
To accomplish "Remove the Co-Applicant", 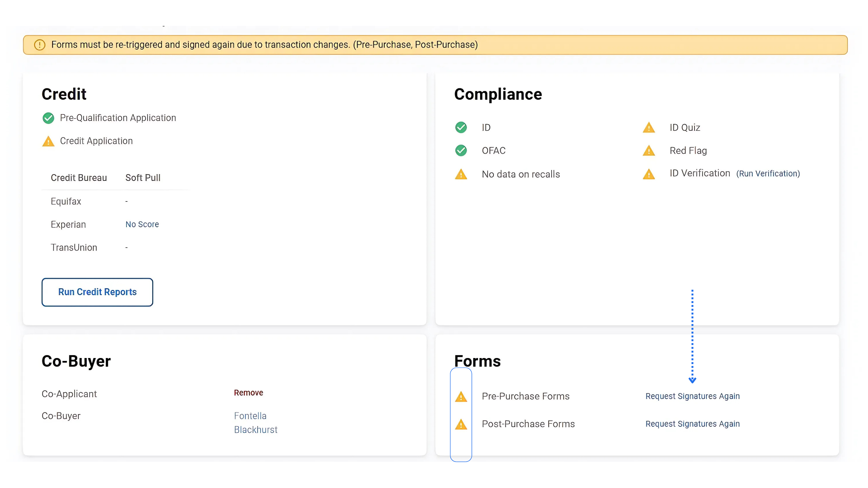I will (248, 393).
